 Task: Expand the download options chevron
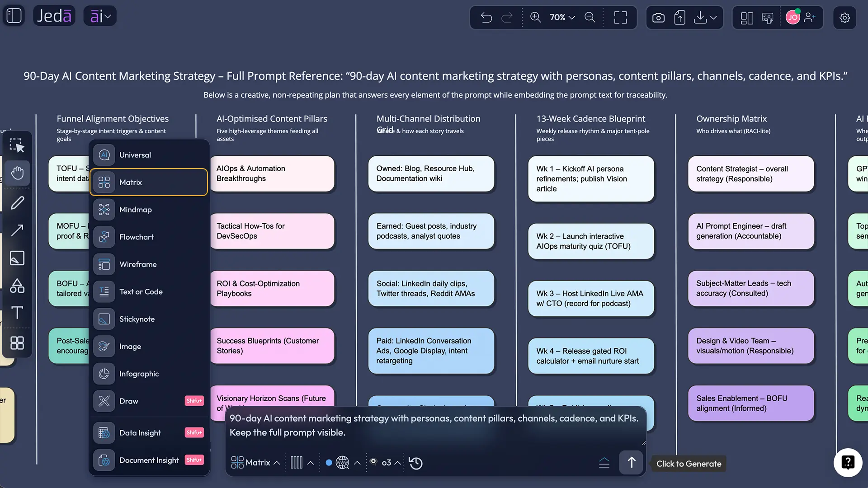713,18
